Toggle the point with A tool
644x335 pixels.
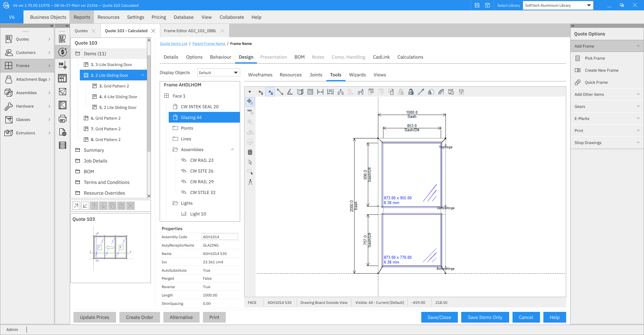270,92
